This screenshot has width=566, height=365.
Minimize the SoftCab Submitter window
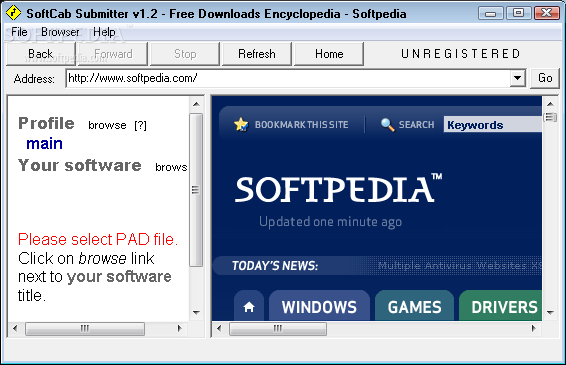[490, 13]
